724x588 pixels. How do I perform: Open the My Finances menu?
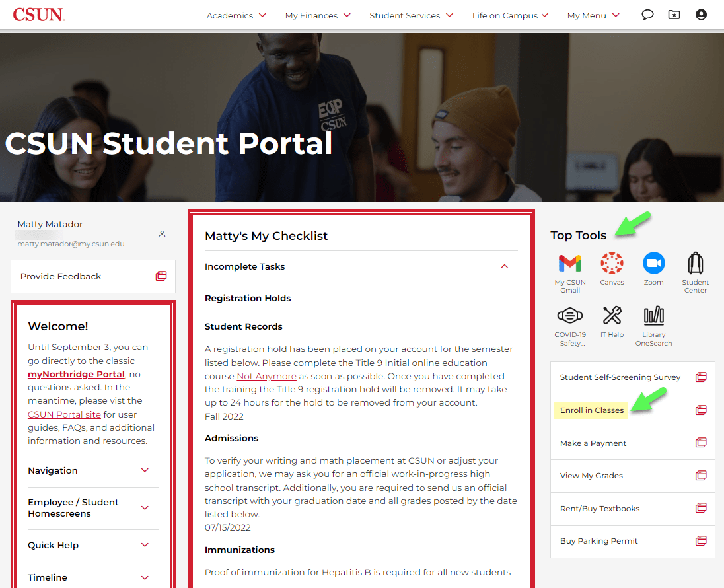(318, 15)
